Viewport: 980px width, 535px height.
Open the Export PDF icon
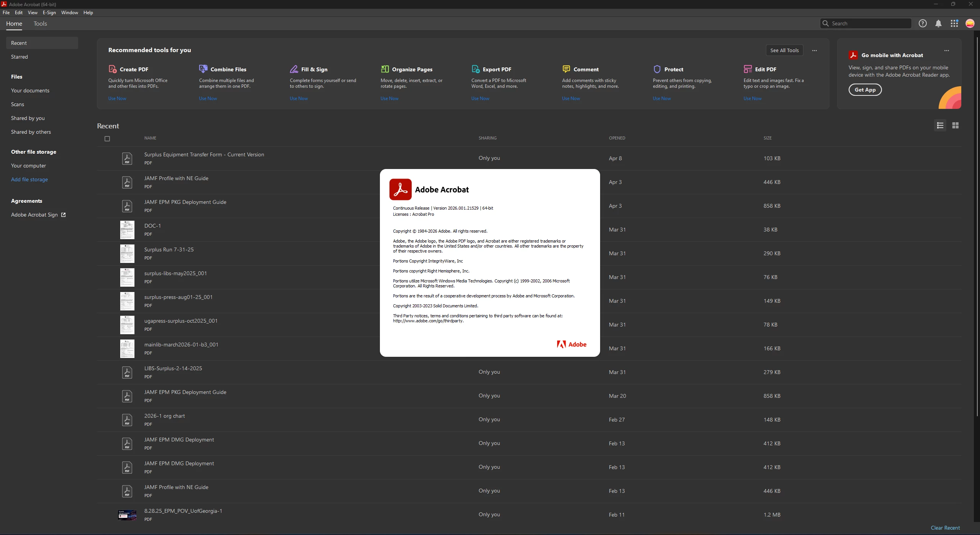[476, 69]
